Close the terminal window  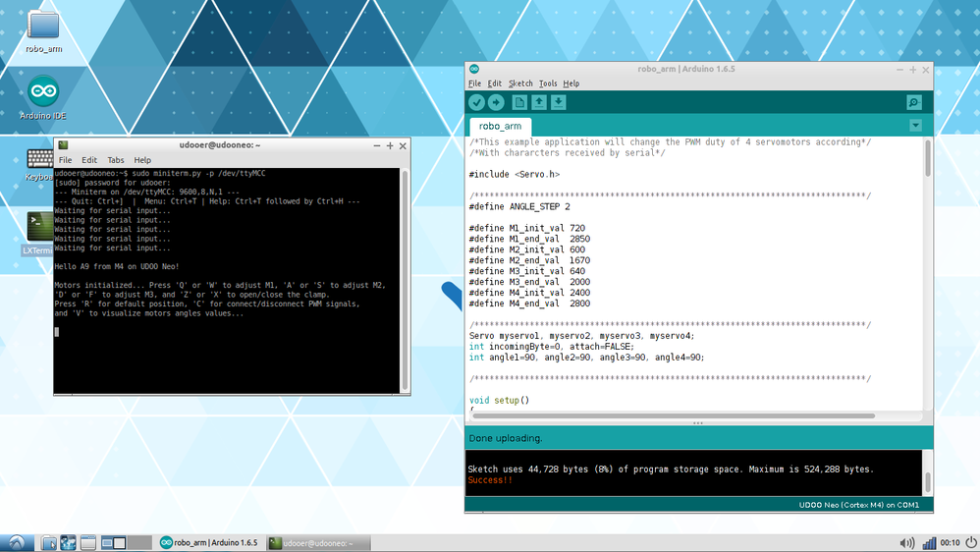[x=403, y=145]
